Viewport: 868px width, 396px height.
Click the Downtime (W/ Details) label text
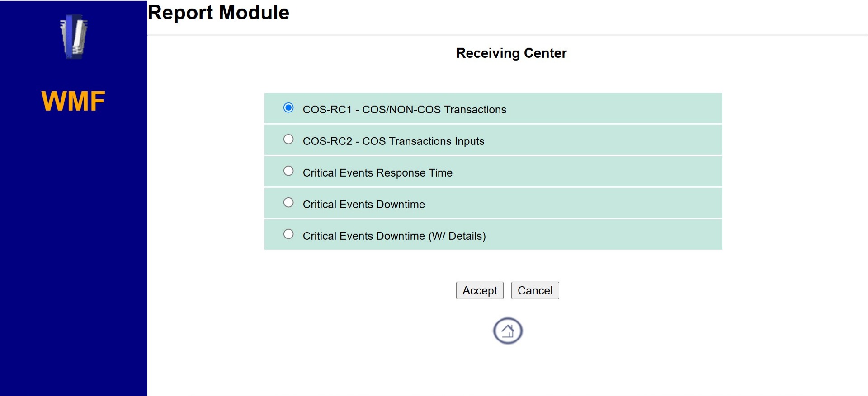click(431, 236)
